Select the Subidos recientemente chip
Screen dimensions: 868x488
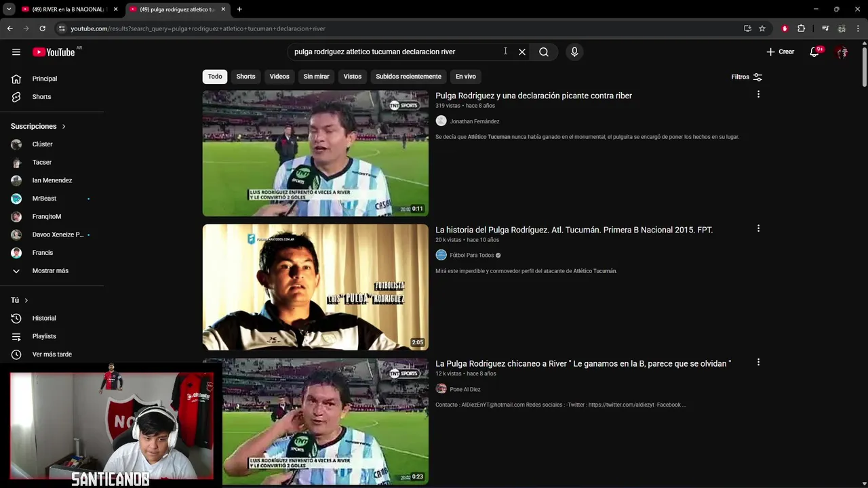coord(408,77)
